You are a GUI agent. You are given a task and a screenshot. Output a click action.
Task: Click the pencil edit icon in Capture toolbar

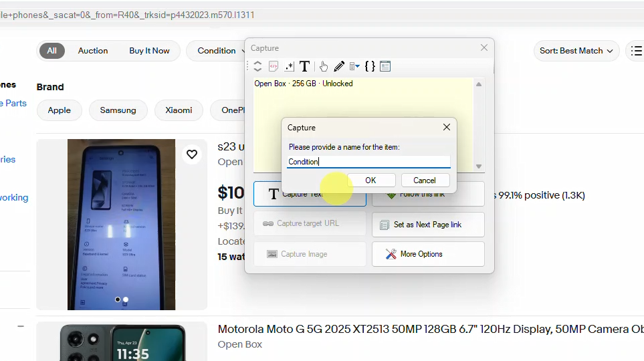pyautogui.click(x=339, y=66)
